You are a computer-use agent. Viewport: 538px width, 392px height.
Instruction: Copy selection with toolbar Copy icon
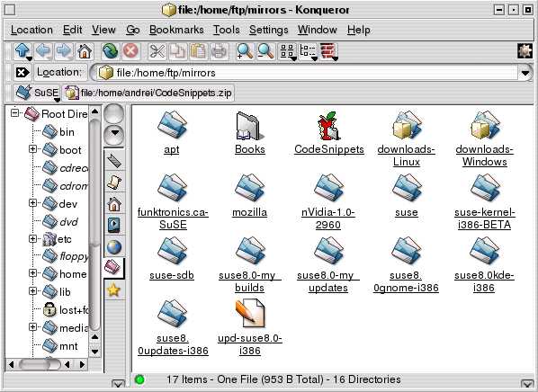[x=178, y=51]
